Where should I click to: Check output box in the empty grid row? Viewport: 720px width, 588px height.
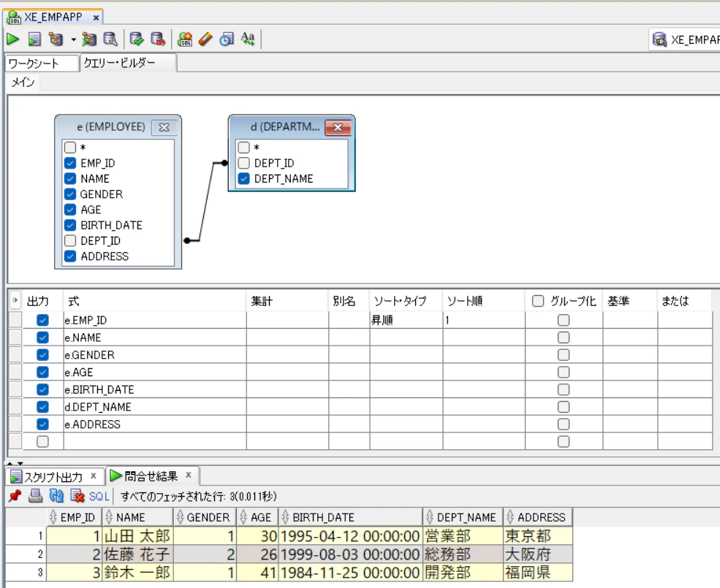(42, 442)
